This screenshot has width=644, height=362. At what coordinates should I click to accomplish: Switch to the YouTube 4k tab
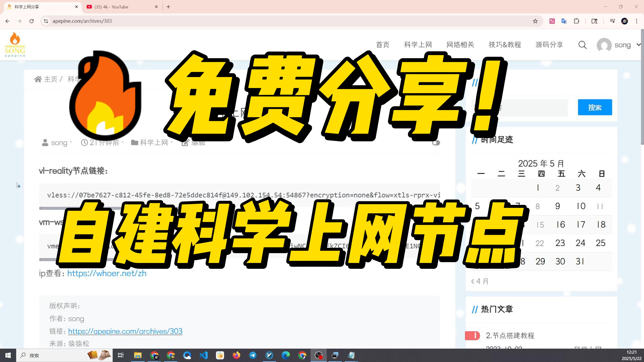coord(112,7)
